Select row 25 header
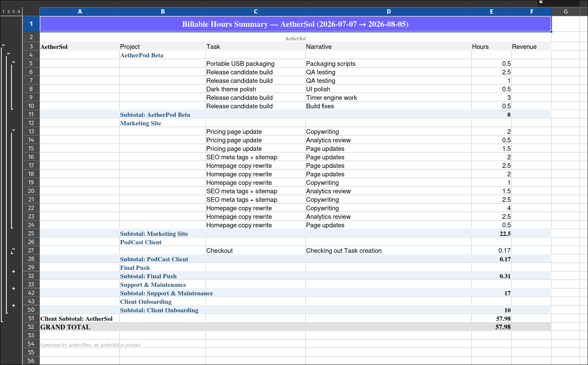Image resolution: width=588 pixels, height=365 pixels. click(31, 233)
